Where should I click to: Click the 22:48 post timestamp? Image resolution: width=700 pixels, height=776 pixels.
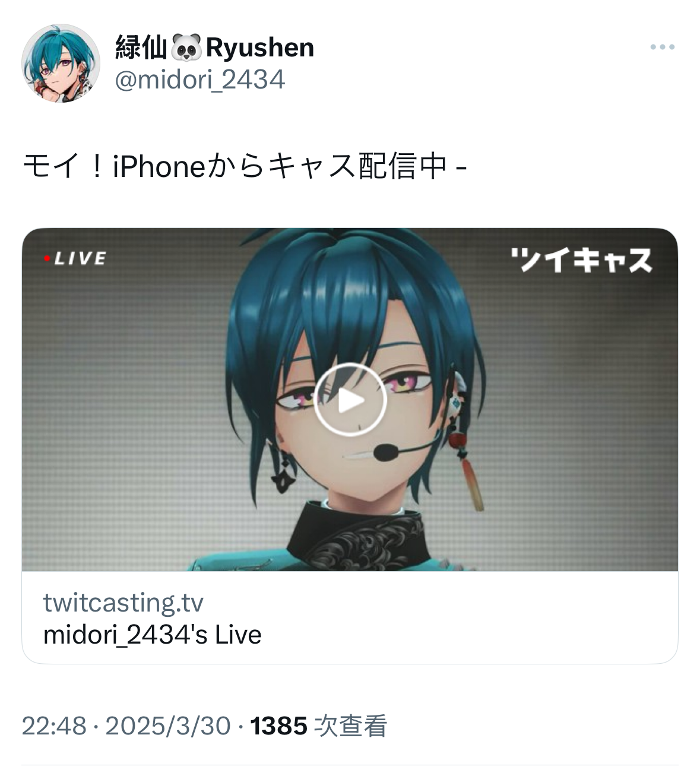(54, 726)
